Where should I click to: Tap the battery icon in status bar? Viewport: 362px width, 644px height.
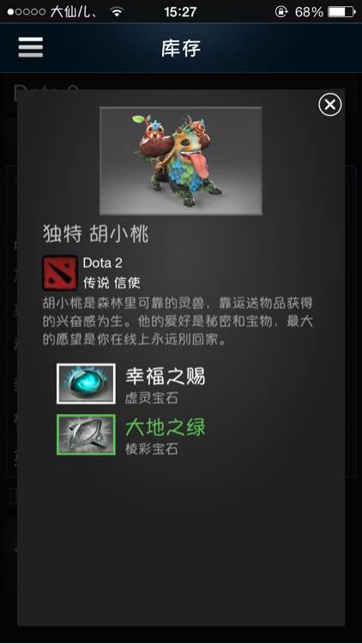pyautogui.click(x=341, y=12)
